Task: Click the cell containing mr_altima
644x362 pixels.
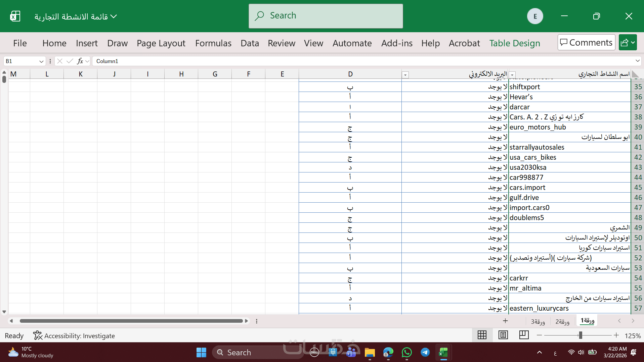Action: 570,288
